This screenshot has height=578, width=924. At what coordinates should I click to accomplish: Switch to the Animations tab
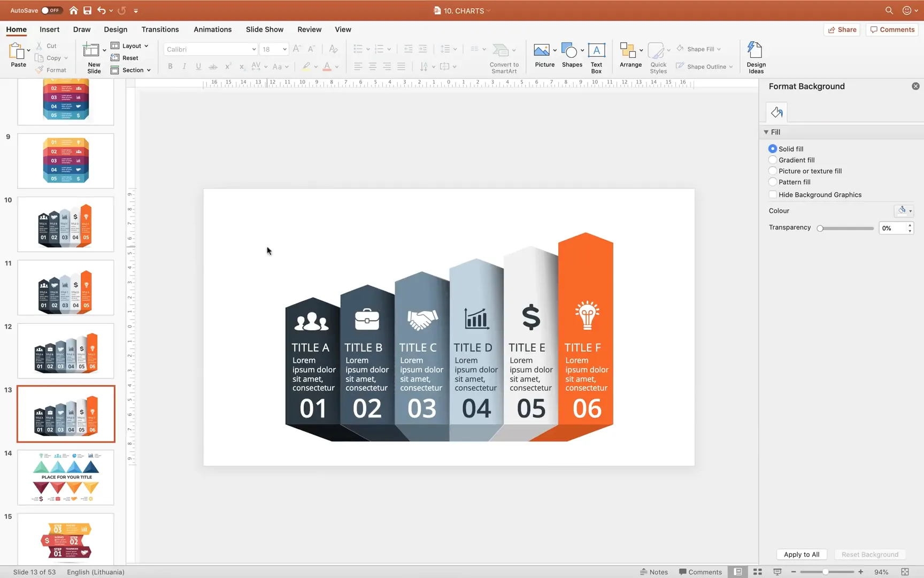(x=212, y=29)
